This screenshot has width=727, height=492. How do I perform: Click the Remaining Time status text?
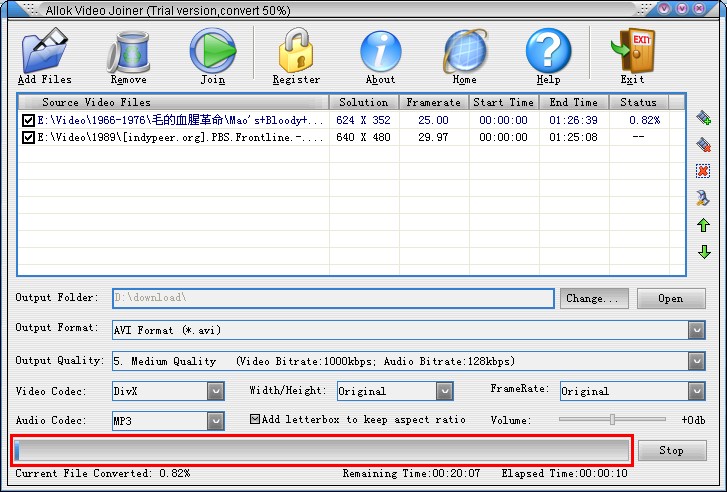[411, 473]
